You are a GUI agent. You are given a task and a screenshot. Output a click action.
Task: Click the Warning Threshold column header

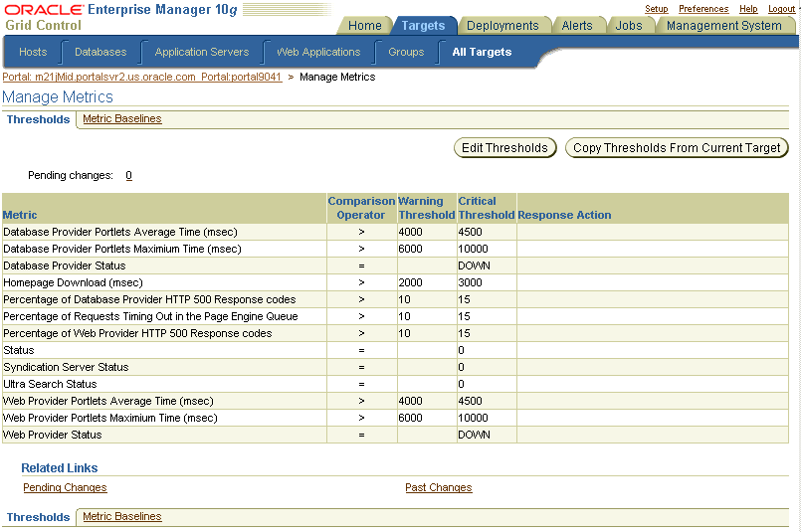[x=427, y=208]
